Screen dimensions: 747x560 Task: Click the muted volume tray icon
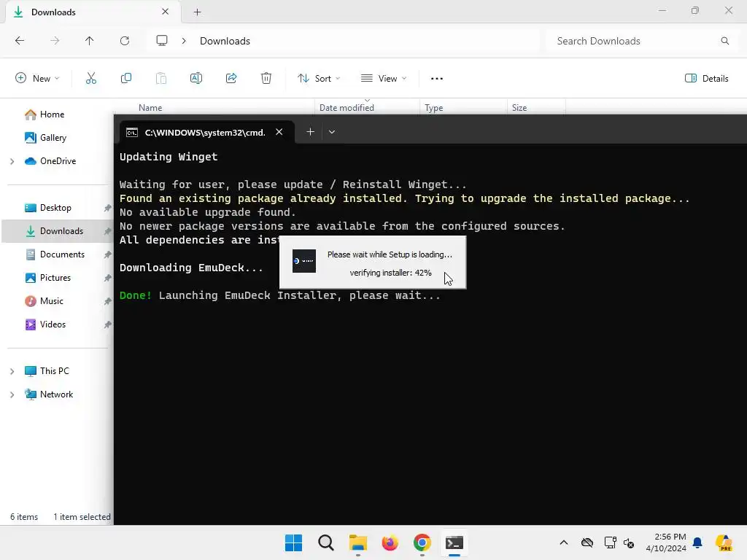pos(629,542)
